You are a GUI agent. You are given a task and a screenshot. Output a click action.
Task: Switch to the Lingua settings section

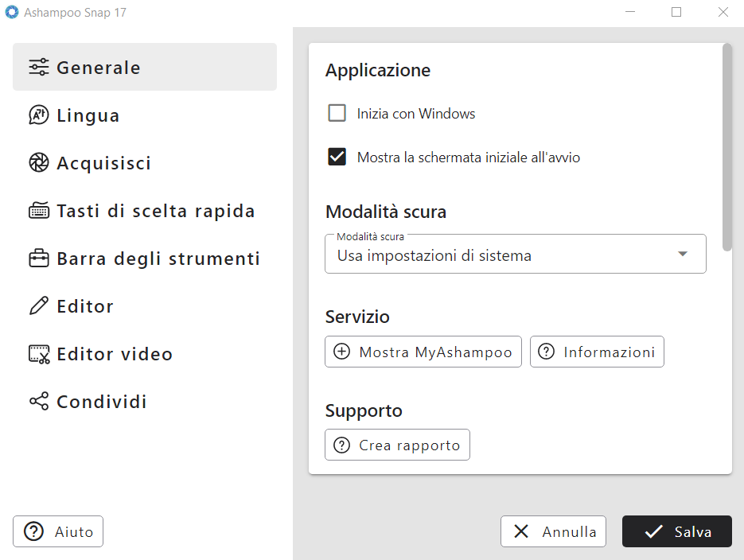pyautogui.click(x=145, y=115)
